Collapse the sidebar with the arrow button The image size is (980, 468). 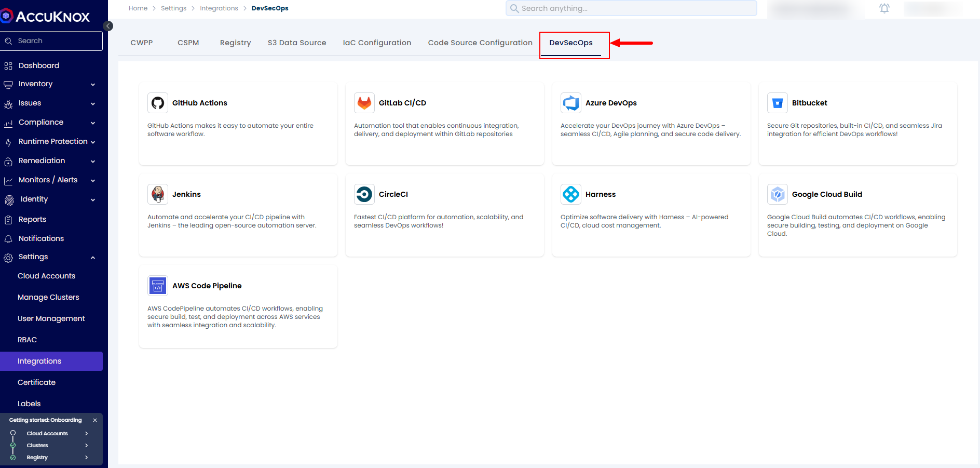coord(108,26)
